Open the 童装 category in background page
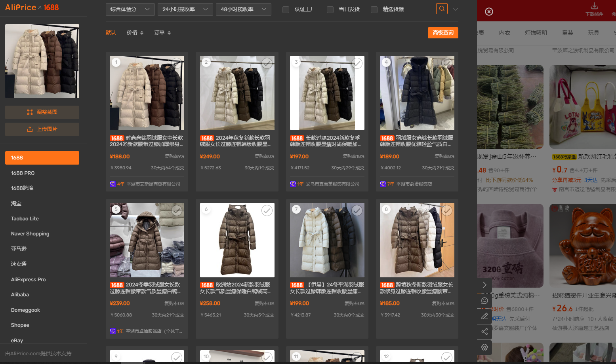 point(568,33)
